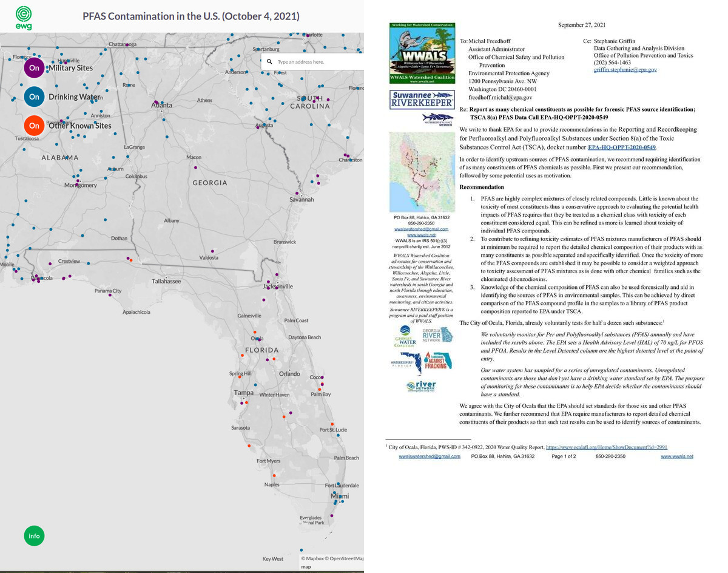Toggle Military Sites layer off

coord(34,67)
